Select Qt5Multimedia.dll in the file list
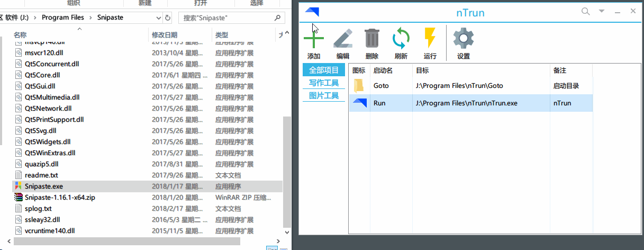644x250 pixels. pyautogui.click(x=52, y=97)
